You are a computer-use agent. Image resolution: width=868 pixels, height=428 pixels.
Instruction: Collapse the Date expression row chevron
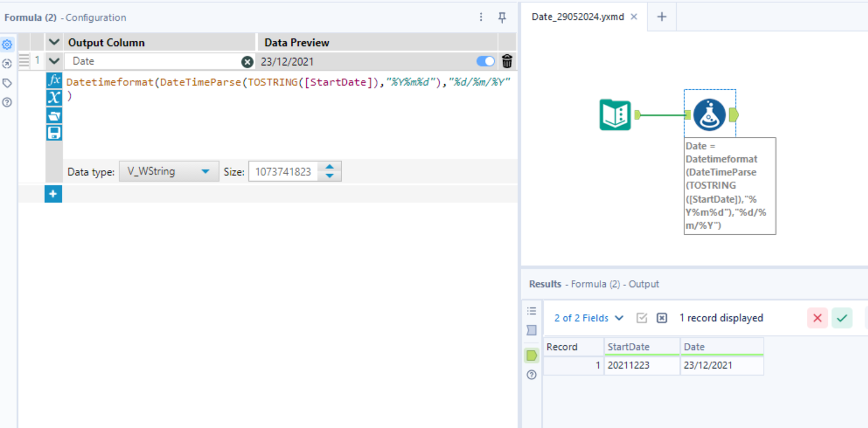(54, 61)
